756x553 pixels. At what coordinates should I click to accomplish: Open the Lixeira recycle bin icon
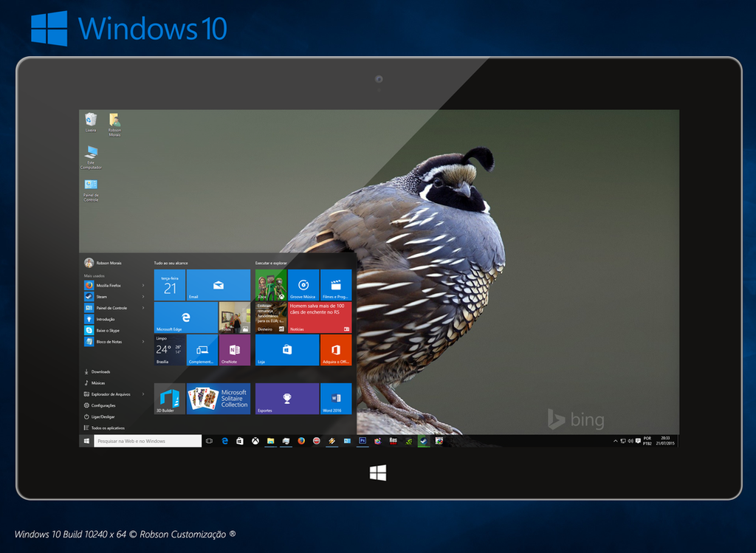pyautogui.click(x=91, y=122)
